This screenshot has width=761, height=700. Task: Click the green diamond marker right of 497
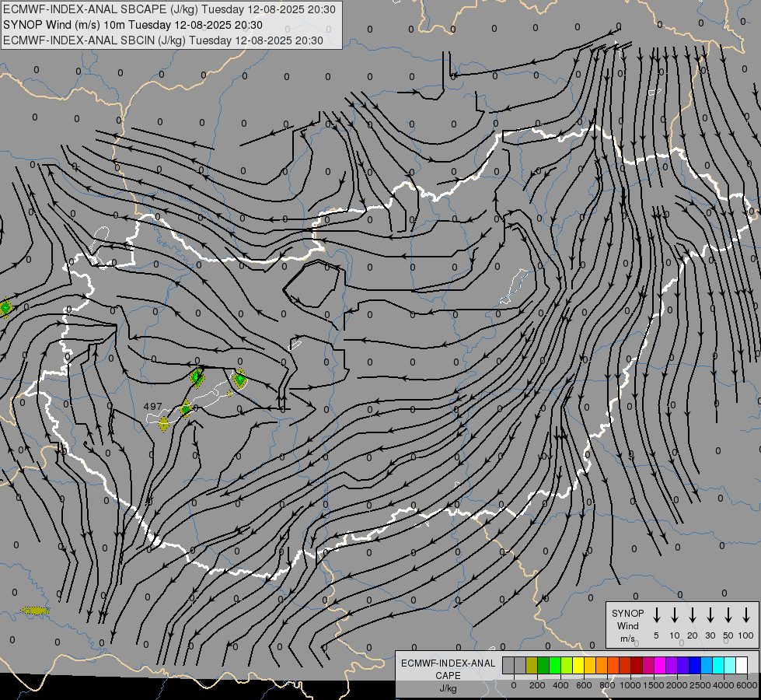pos(186,409)
